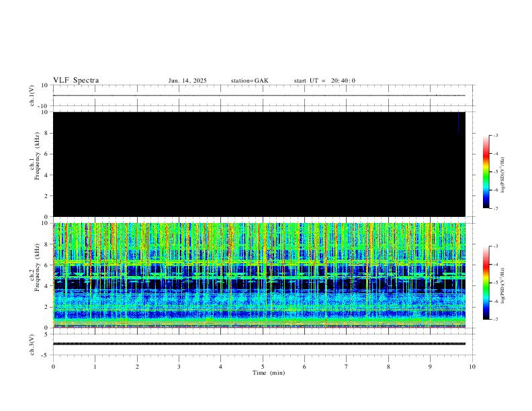
Task: Click the "station=GAK" label
Action: (x=249, y=81)
